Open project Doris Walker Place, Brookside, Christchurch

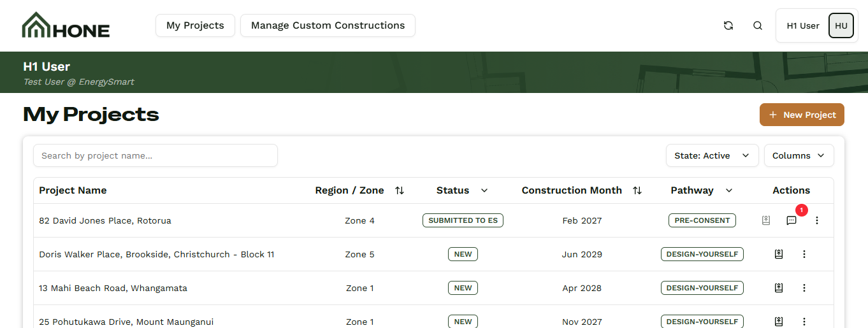(x=157, y=254)
